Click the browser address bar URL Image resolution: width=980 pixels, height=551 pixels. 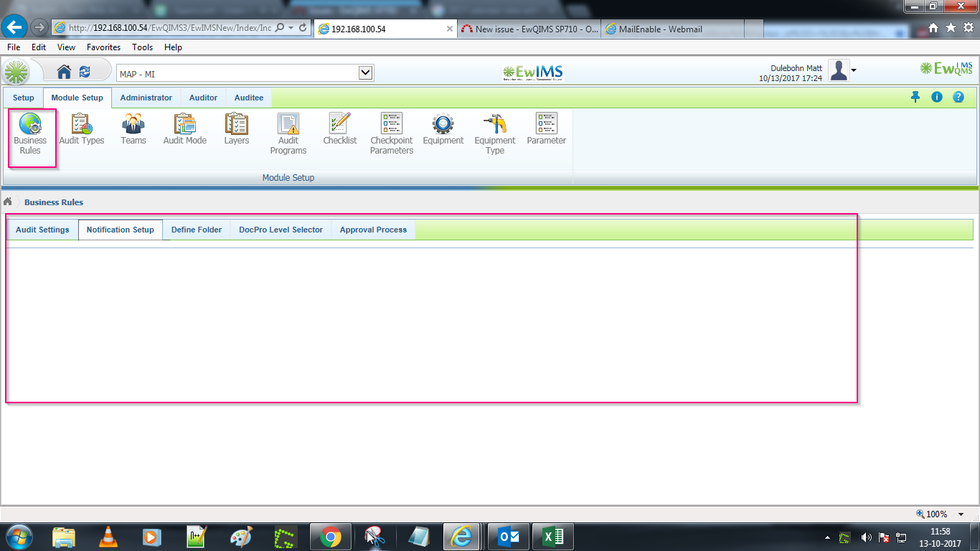pos(170,28)
